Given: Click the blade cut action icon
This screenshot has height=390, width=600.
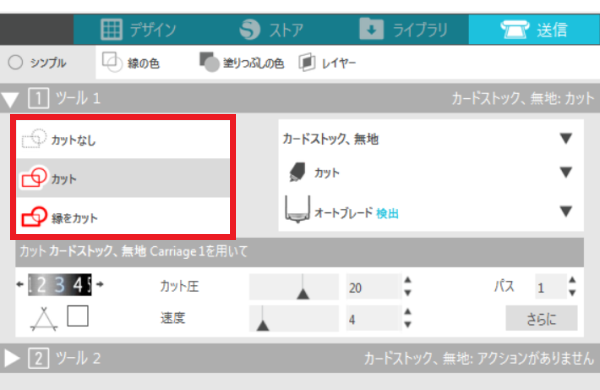Looking at the screenshot, I should pyautogui.click(x=298, y=172).
